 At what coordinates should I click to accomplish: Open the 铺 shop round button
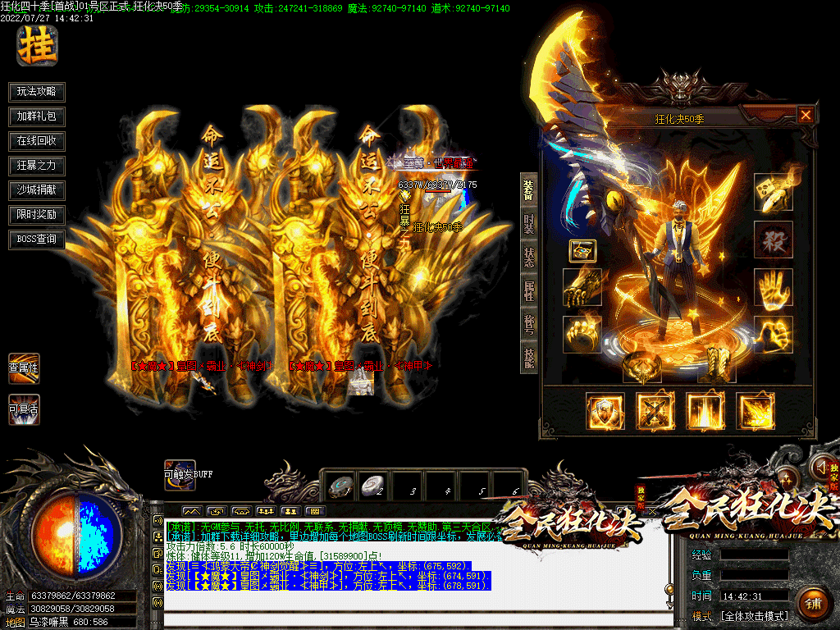[x=812, y=603]
